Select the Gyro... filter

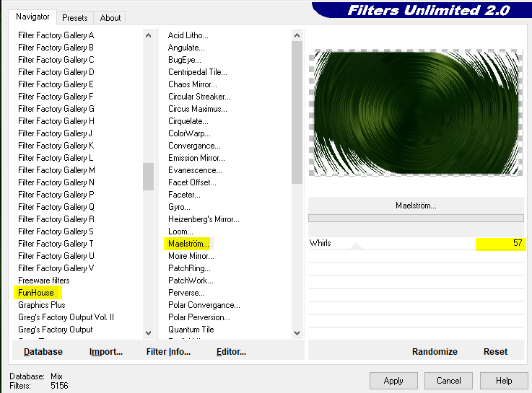click(179, 207)
